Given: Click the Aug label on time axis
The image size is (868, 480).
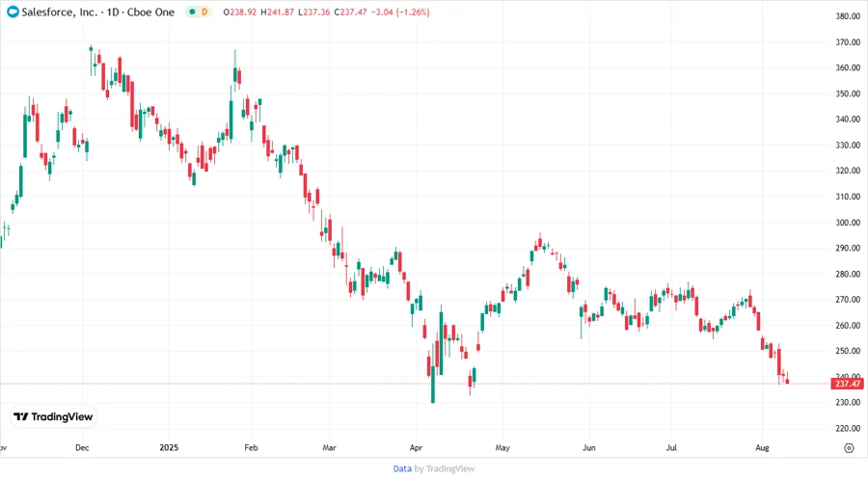Looking at the screenshot, I should [762, 447].
